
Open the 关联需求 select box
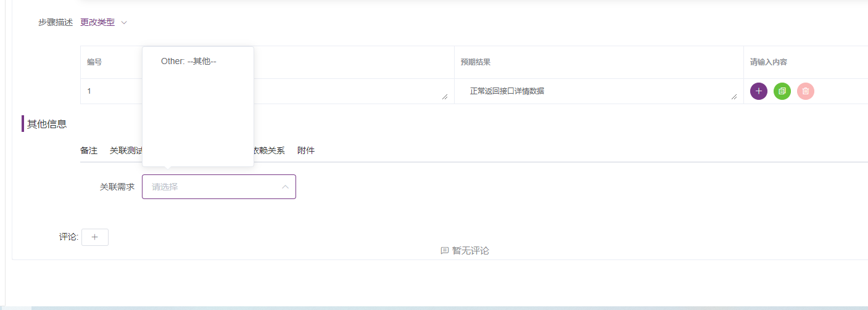pos(219,187)
